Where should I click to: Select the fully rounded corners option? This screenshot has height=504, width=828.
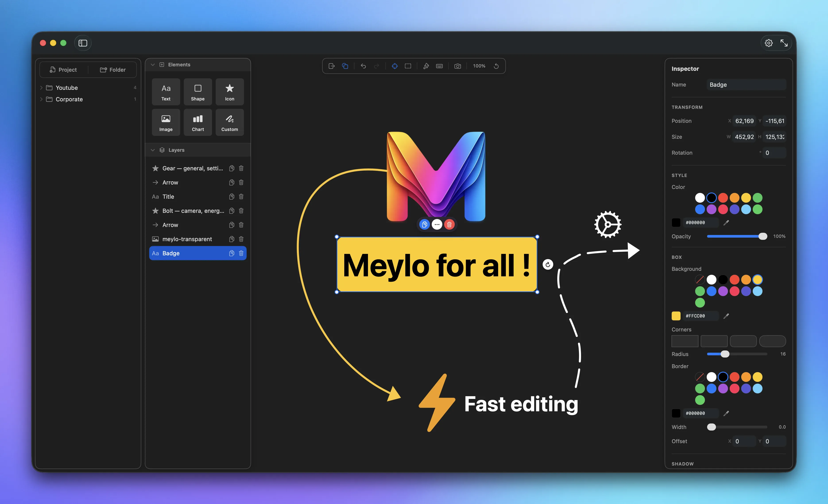772,341
